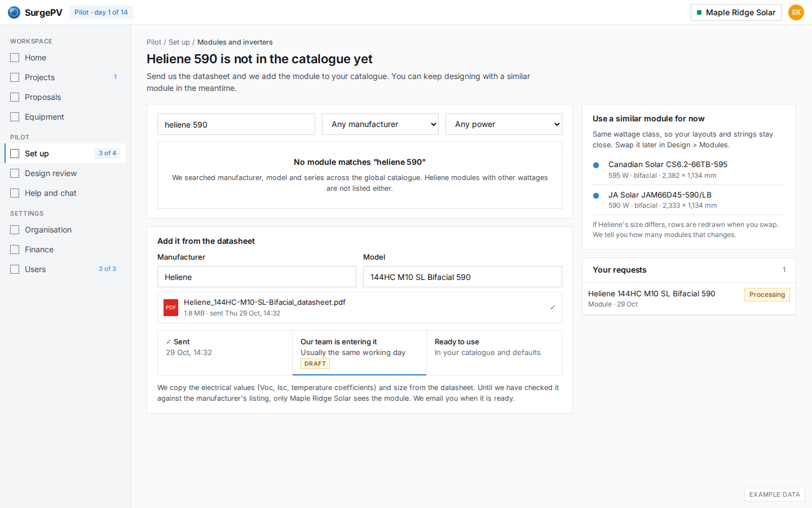Open Help and chat

point(65,193)
